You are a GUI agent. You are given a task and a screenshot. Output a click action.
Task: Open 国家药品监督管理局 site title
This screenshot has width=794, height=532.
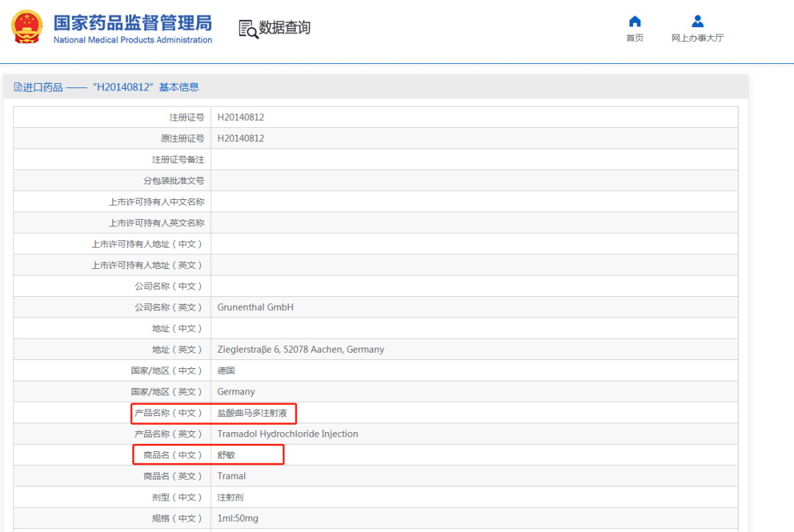click(132, 23)
